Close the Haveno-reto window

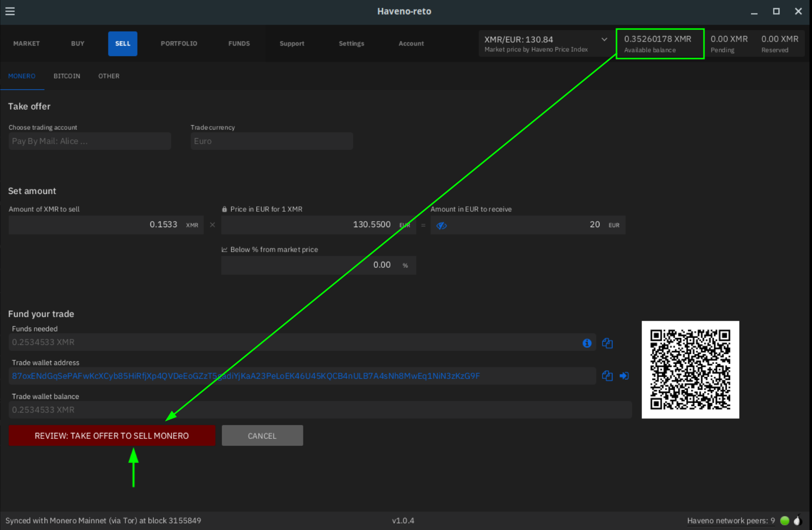[x=798, y=12]
